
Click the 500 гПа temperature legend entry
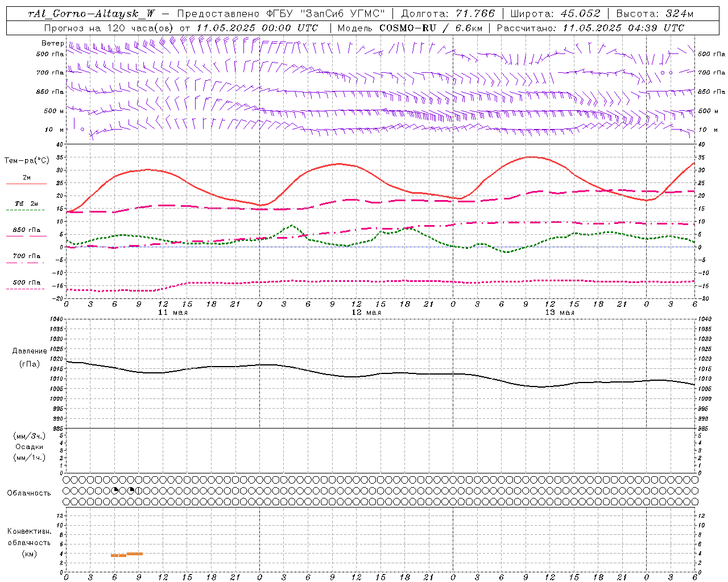coord(26,282)
